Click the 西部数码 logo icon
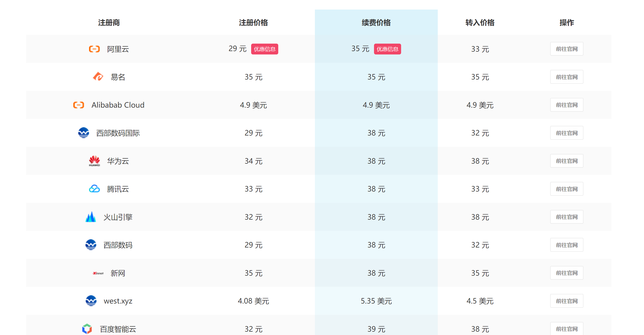Image resolution: width=644 pixels, height=335 pixels. (91, 245)
